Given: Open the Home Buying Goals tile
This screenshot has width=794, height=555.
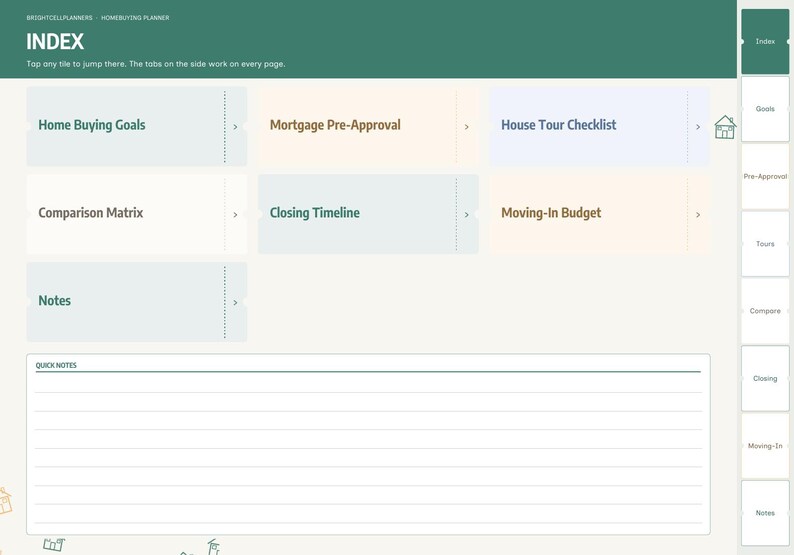Looking at the screenshot, I should pos(137,126).
